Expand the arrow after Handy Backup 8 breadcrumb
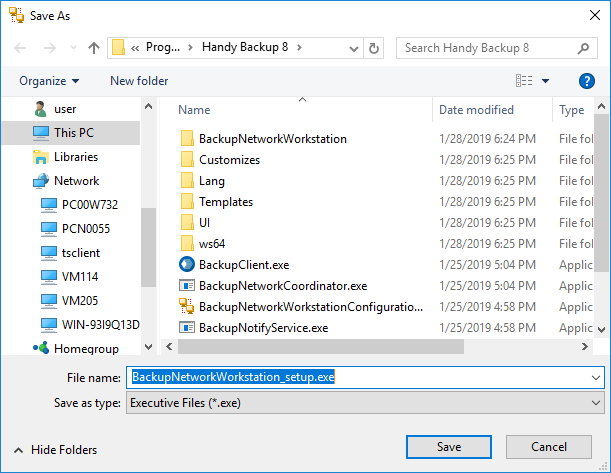This screenshot has width=611, height=473. coord(299,48)
